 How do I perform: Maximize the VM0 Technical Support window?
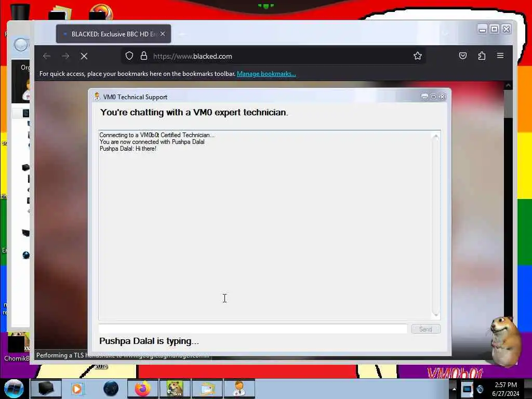433,97
